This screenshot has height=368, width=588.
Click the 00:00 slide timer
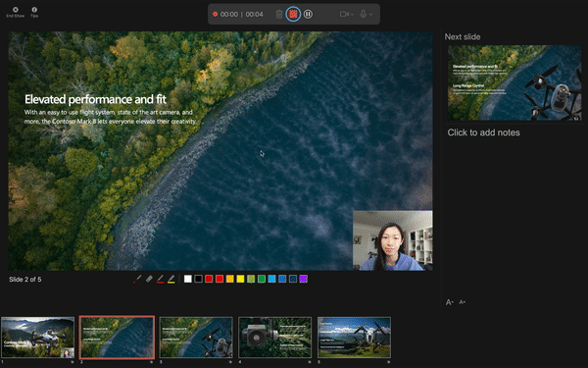[x=229, y=15]
